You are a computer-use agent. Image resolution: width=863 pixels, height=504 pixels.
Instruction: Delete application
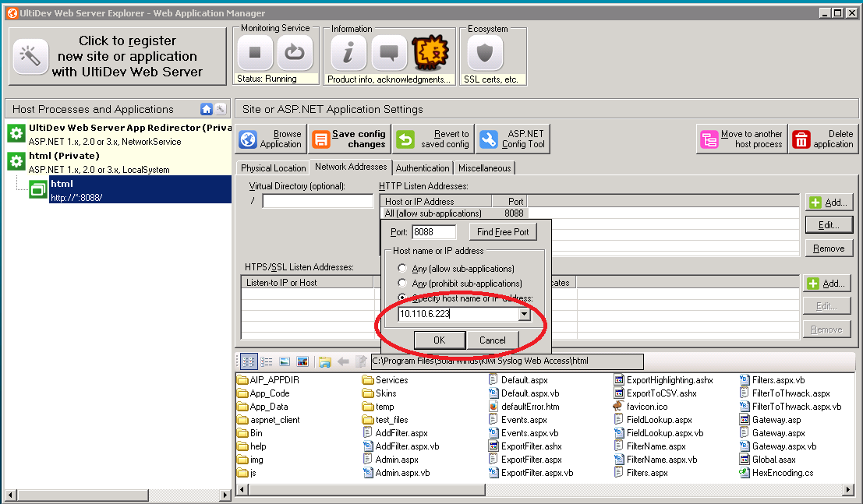click(x=822, y=139)
